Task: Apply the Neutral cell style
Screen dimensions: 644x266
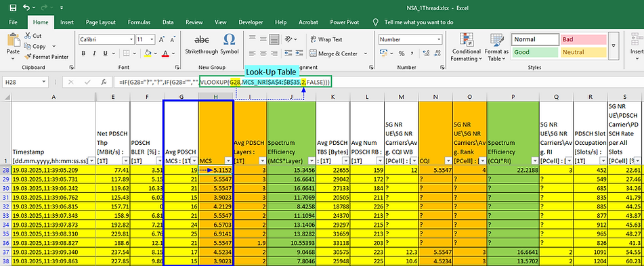Action: click(x=583, y=52)
